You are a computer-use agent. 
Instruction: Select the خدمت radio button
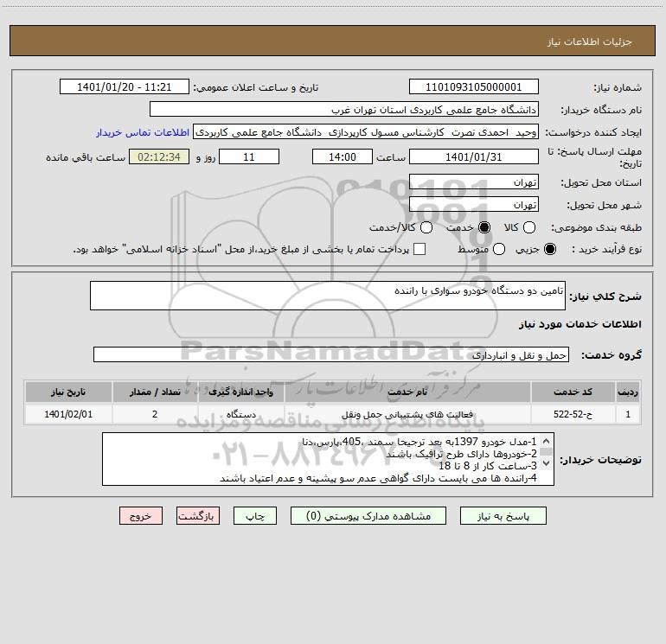click(483, 227)
